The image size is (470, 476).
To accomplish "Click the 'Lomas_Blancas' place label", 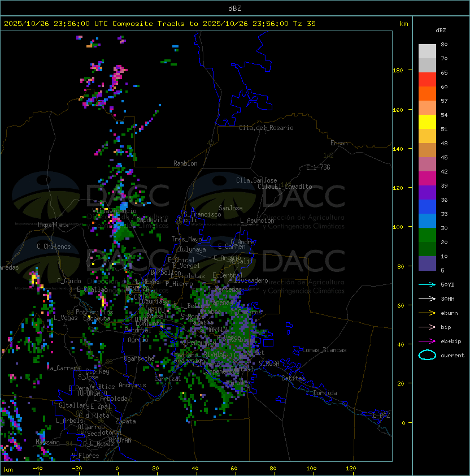I will pyautogui.click(x=324, y=350).
